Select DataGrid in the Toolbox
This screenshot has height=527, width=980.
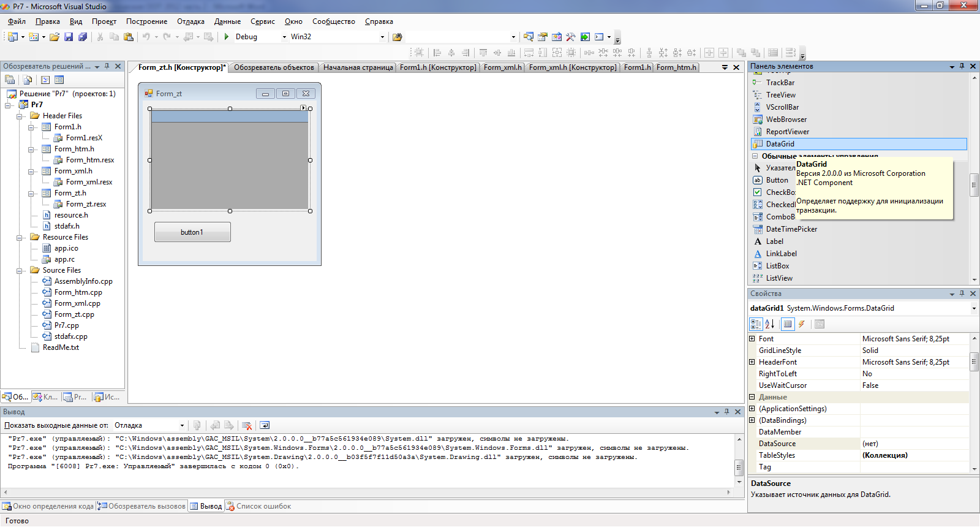click(859, 144)
